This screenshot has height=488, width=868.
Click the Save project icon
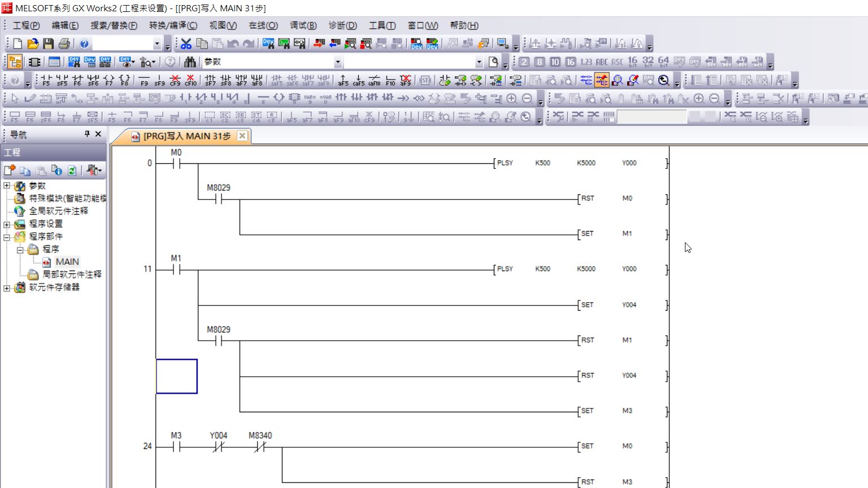pos(49,43)
